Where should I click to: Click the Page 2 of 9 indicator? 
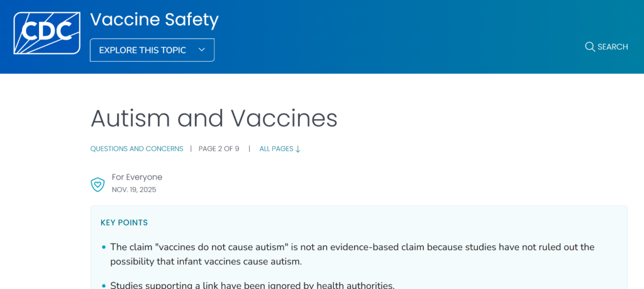pyautogui.click(x=219, y=149)
